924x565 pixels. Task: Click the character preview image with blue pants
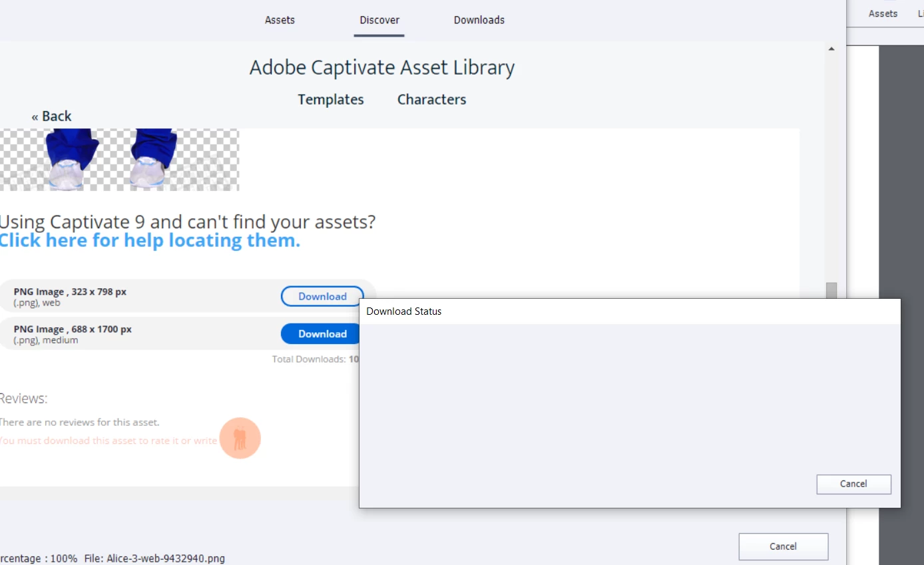pyautogui.click(x=119, y=160)
